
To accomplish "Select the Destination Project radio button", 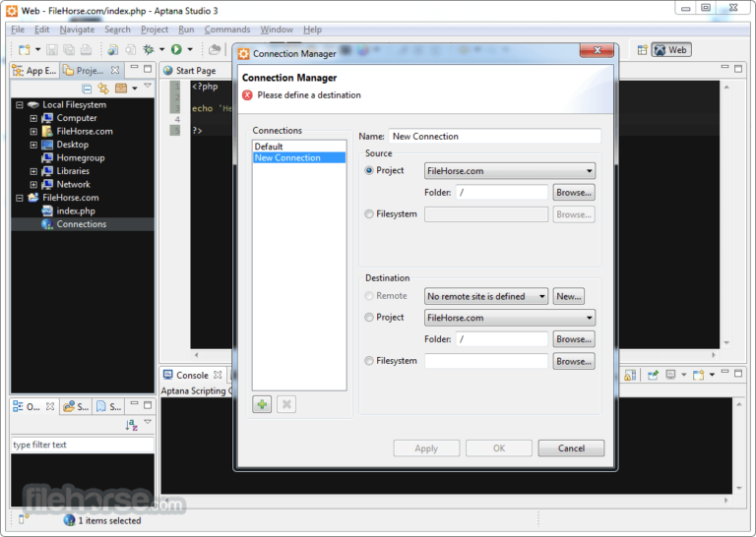I will tap(369, 318).
